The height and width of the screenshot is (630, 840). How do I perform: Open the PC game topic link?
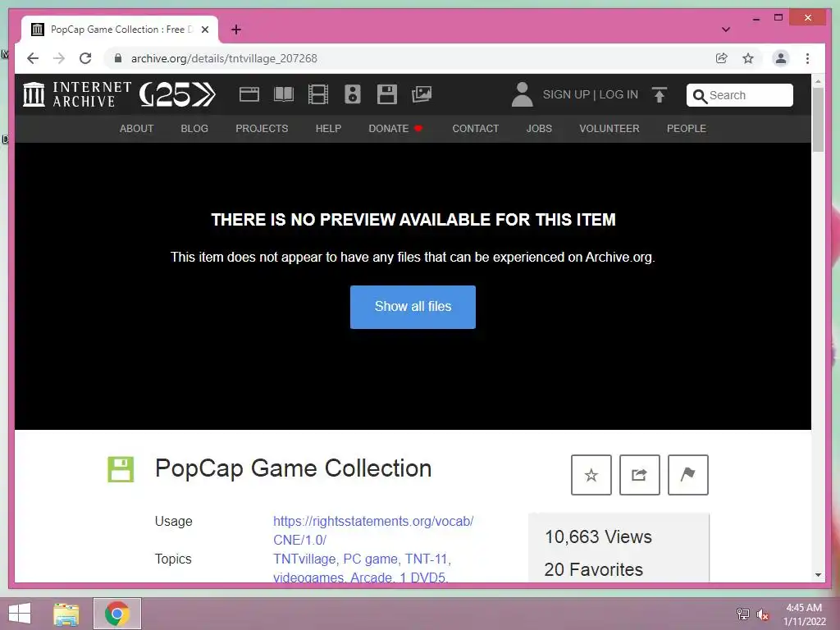tap(370, 559)
